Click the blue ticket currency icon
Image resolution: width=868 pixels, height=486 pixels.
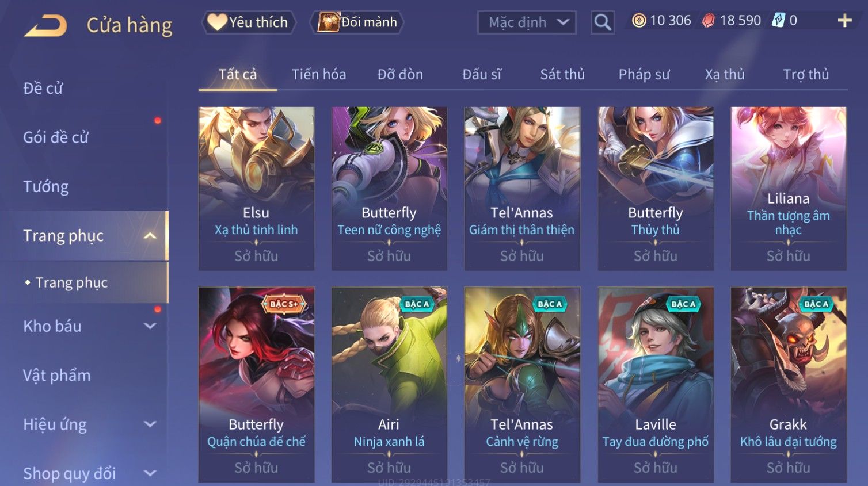pos(778,21)
